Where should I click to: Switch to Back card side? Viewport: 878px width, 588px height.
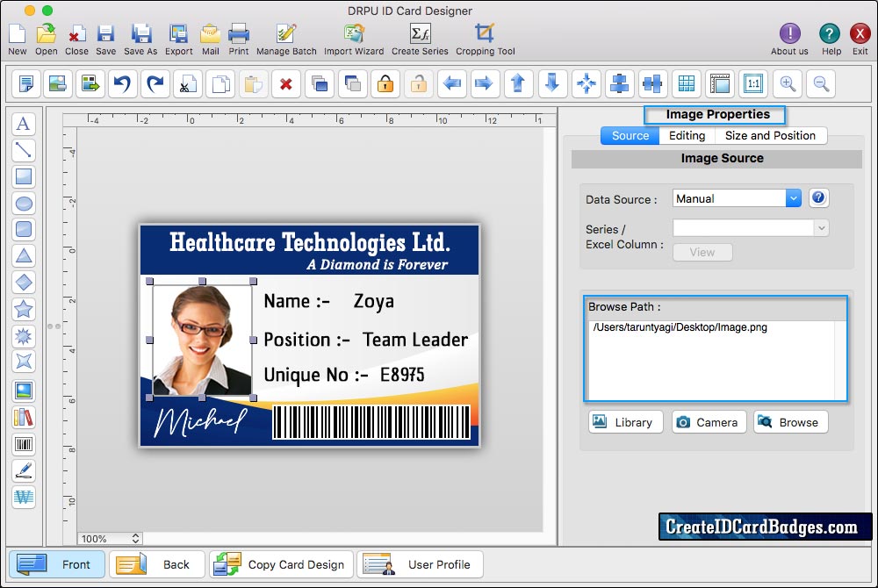click(x=157, y=564)
